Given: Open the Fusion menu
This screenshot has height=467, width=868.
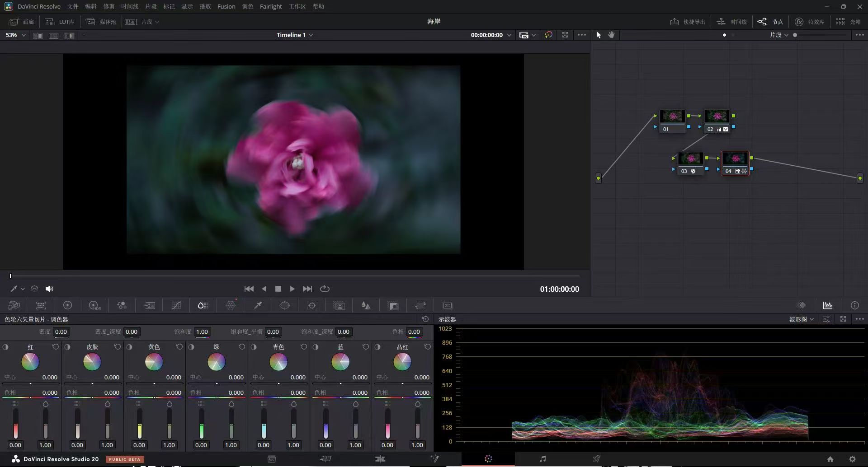Looking at the screenshot, I should (x=226, y=6).
